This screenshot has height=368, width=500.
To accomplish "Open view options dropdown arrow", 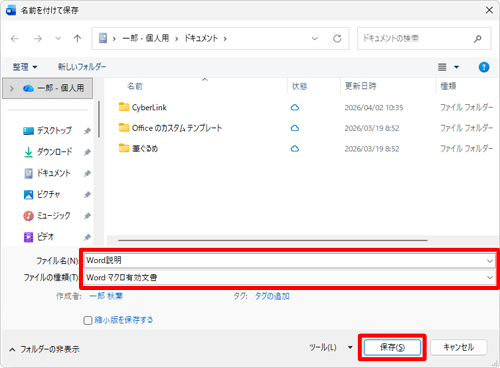I will 457,67.
